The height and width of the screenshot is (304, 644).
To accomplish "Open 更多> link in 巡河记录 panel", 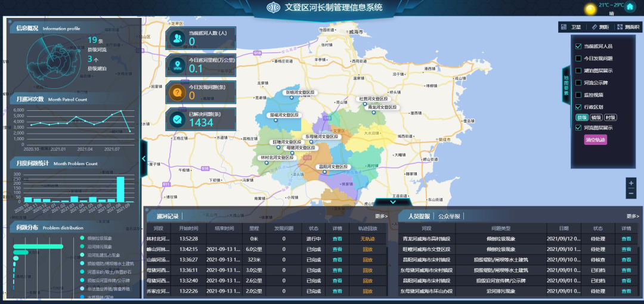I will [x=381, y=216].
